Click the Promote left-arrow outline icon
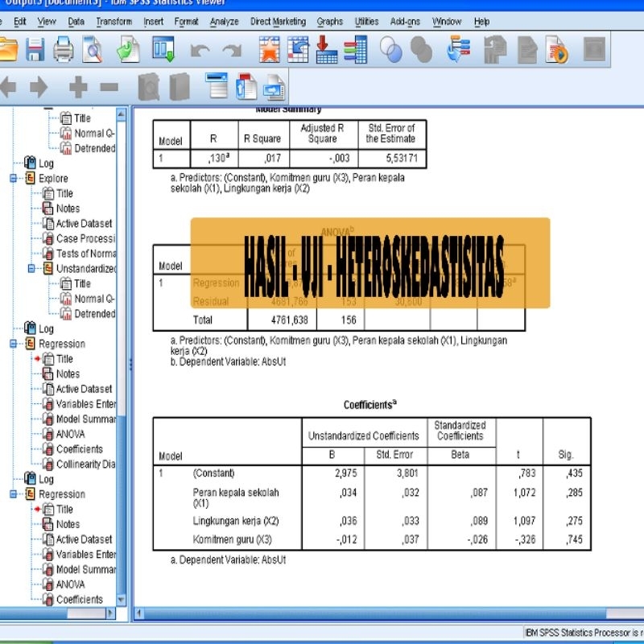Viewport: 644px width, 644px height. (x=10, y=87)
